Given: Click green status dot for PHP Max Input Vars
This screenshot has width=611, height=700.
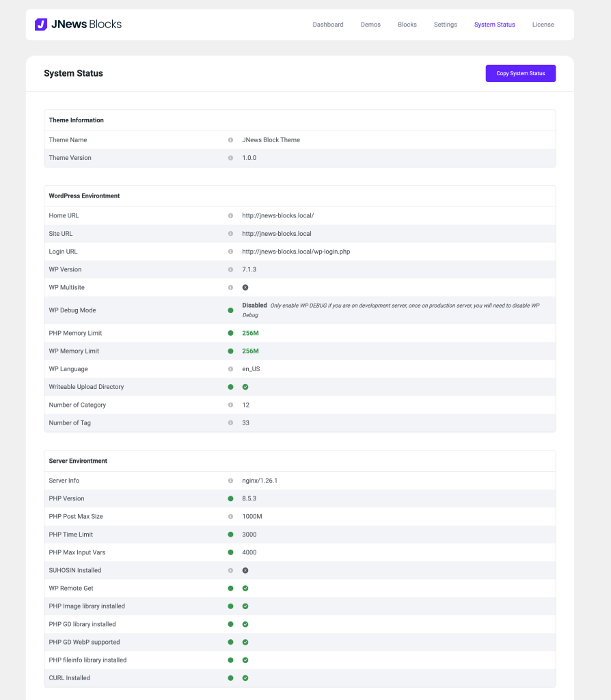Looking at the screenshot, I should [x=230, y=552].
